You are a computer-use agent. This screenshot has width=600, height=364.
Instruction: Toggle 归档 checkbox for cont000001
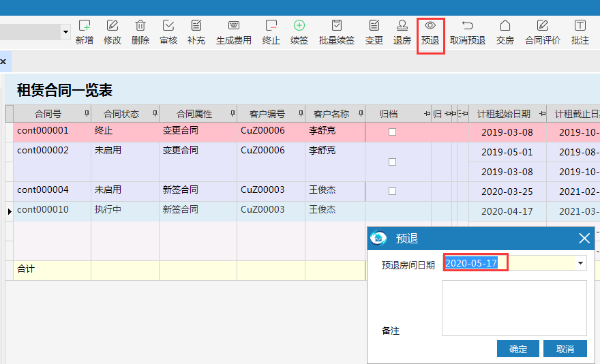tap(392, 132)
